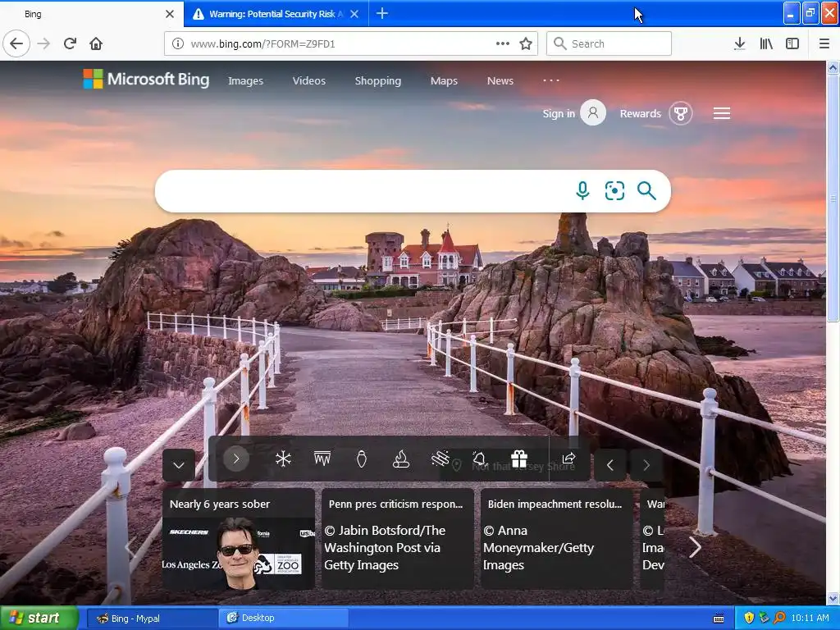
Task: Share today's image with share icon
Action: pos(568,459)
